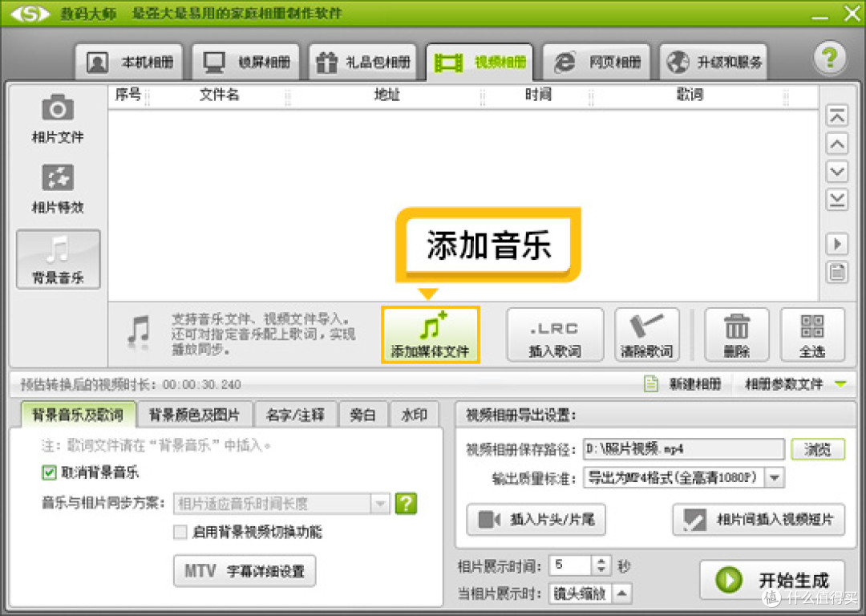Click 浏览 browse button
Screen dimensions: 866x616
pos(818,449)
